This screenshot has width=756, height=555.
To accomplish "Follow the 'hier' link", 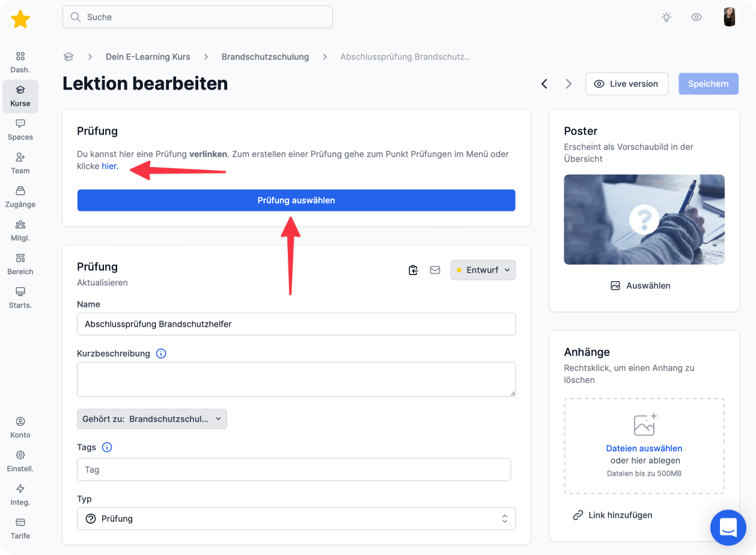I will tap(109, 166).
